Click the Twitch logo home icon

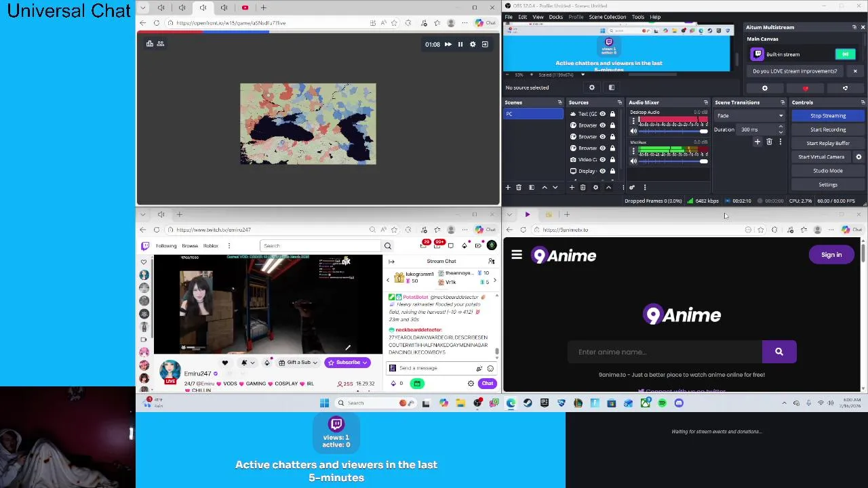point(144,246)
